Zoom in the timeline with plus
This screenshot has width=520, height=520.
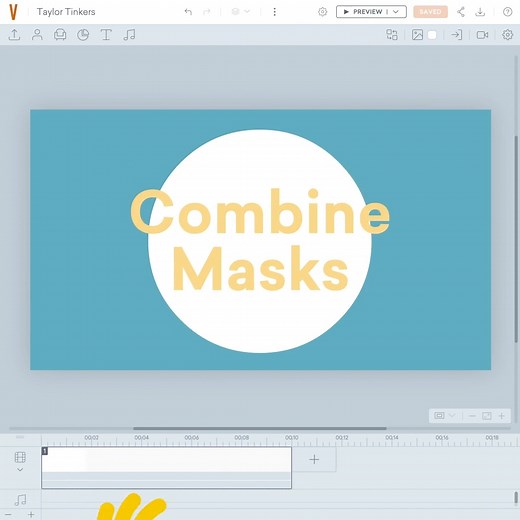pyautogui.click(x=31, y=515)
